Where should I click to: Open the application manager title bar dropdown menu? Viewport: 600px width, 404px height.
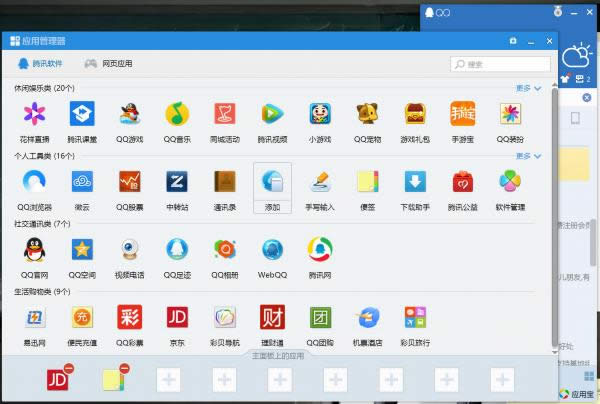click(513, 41)
